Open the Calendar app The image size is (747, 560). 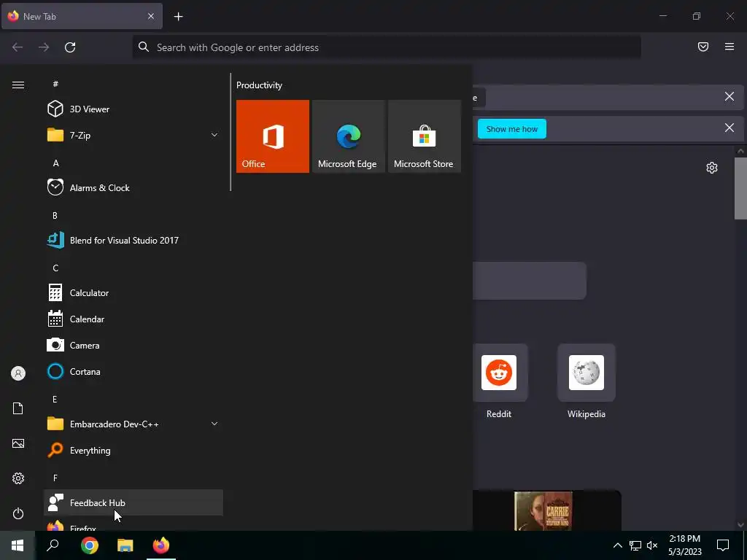(x=133, y=319)
